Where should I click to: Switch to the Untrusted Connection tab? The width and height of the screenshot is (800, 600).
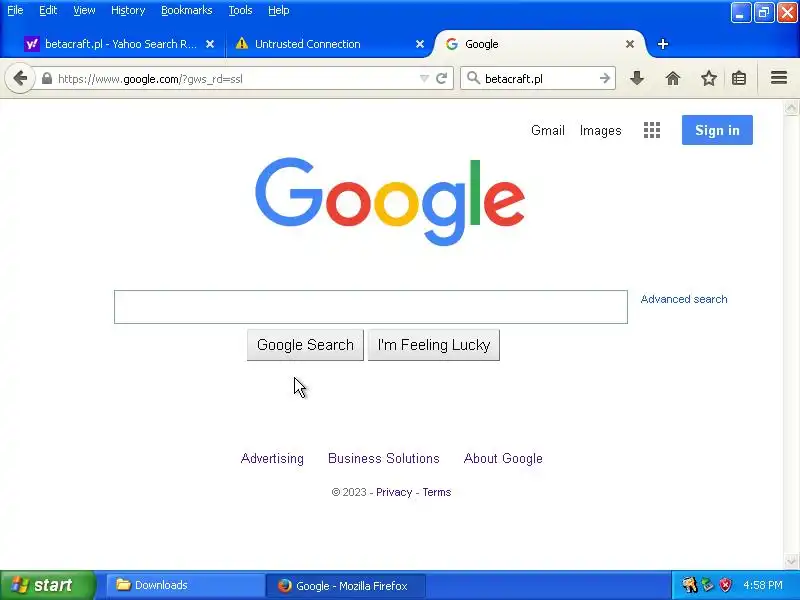pos(327,44)
